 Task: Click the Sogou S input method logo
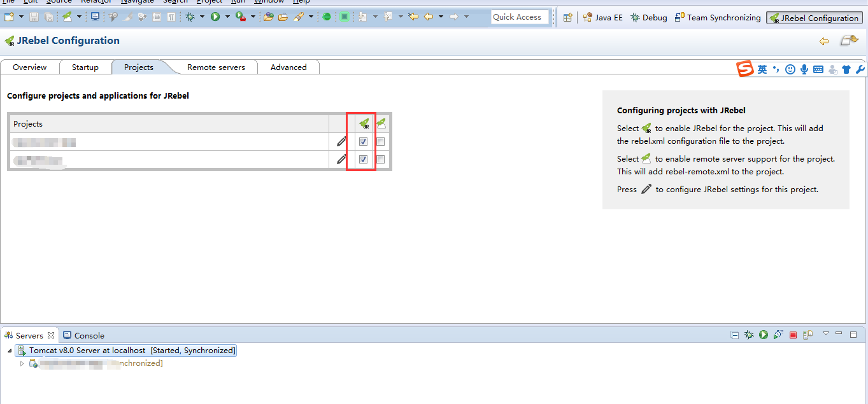pos(745,69)
